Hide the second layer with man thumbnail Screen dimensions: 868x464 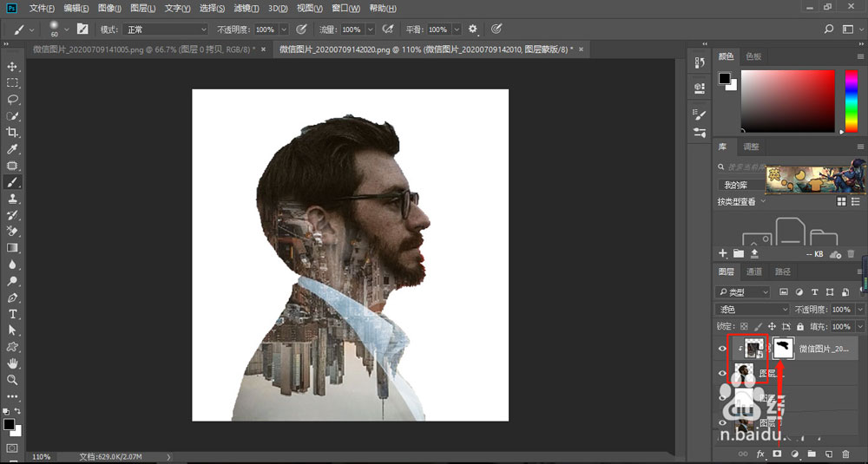tap(722, 373)
